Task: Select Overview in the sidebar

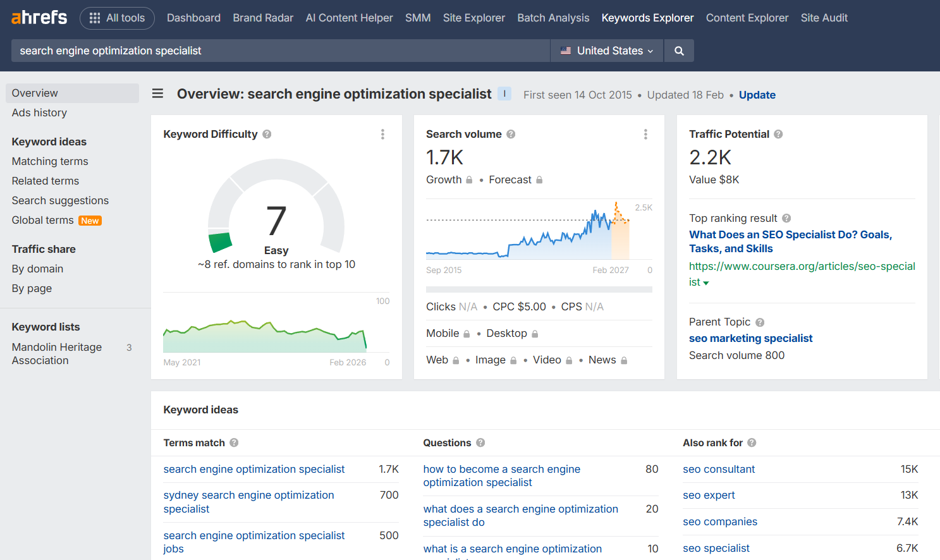Action: (x=72, y=93)
